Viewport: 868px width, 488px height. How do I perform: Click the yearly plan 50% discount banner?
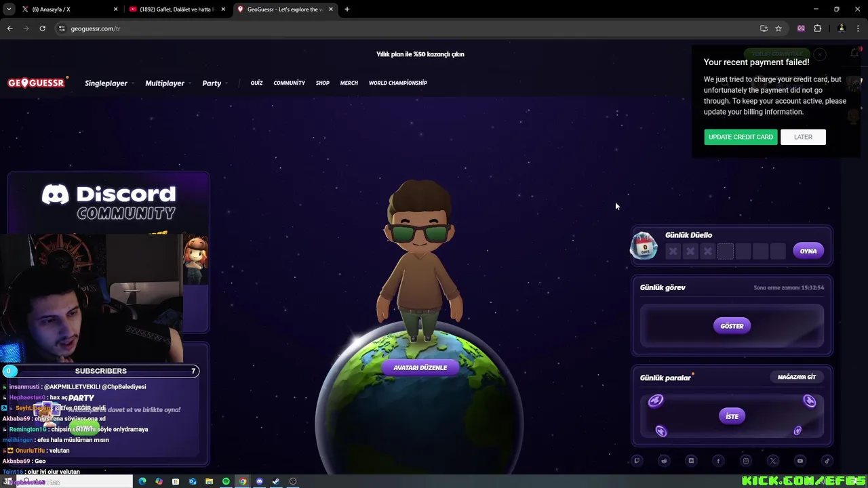(x=420, y=54)
